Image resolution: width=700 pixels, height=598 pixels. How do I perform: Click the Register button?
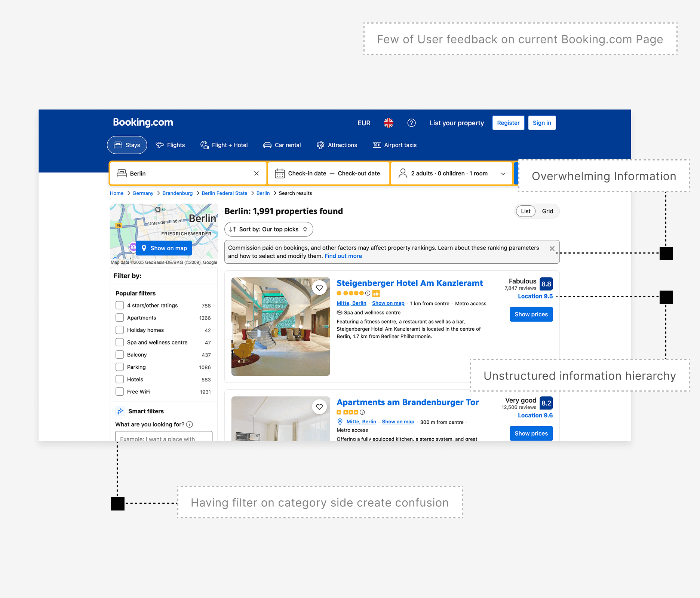click(x=508, y=123)
